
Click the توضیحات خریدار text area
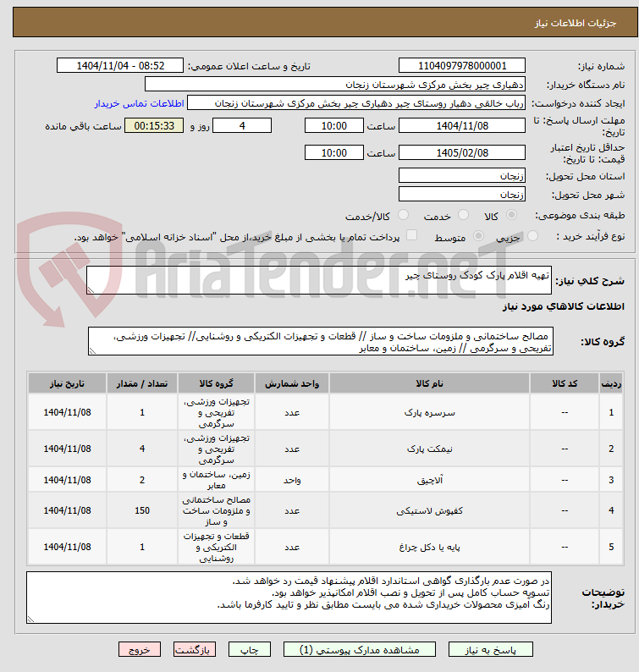289,598
